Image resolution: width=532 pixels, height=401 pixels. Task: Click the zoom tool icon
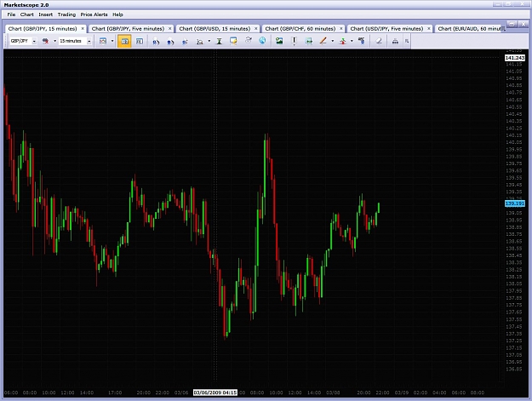point(200,42)
